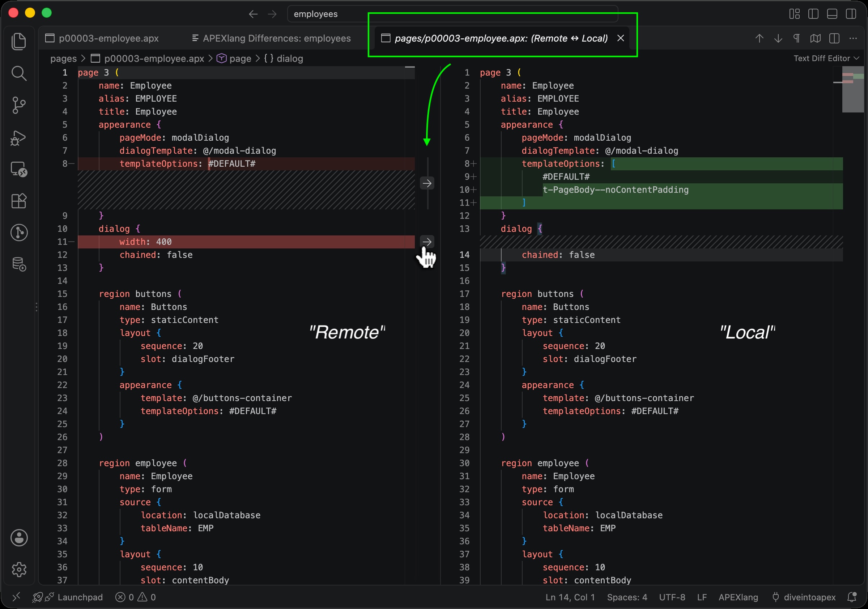Click the p00003-employee.apx breadcrumb
The image size is (868, 609).
pyautogui.click(x=148, y=59)
